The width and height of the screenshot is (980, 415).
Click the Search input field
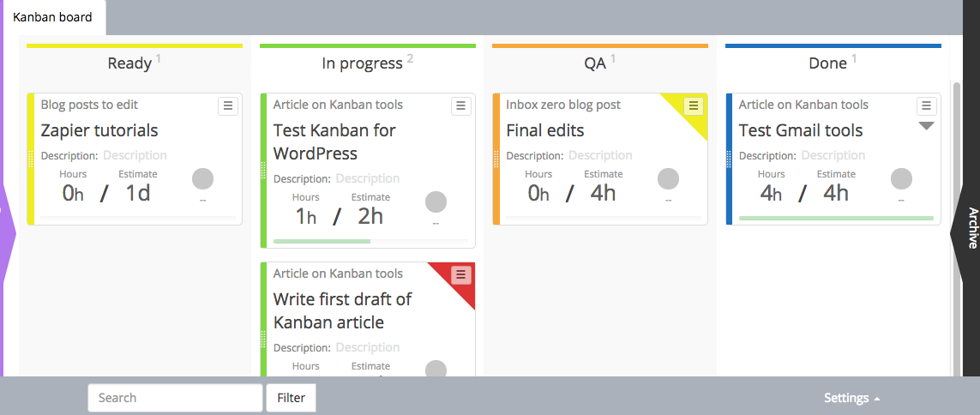click(175, 398)
